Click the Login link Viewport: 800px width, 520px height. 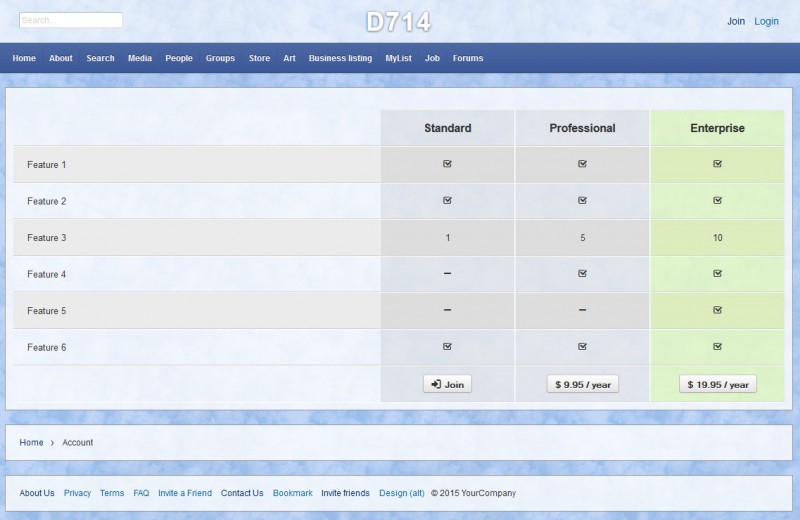coord(766,21)
